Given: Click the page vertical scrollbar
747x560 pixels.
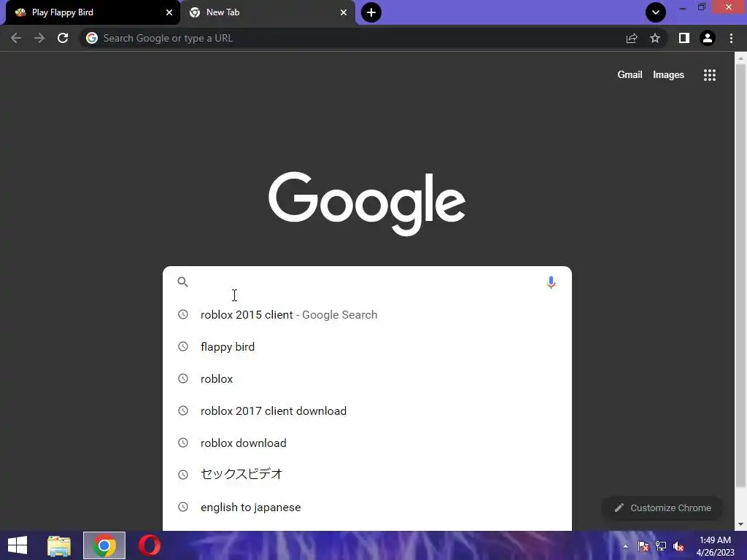Looking at the screenshot, I should (740, 276).
